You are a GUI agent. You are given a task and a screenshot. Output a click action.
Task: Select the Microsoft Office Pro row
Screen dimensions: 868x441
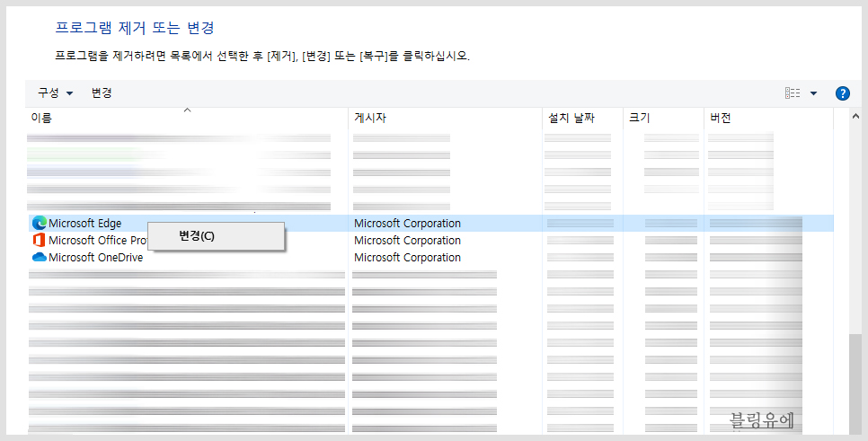[x=99, y=240]
